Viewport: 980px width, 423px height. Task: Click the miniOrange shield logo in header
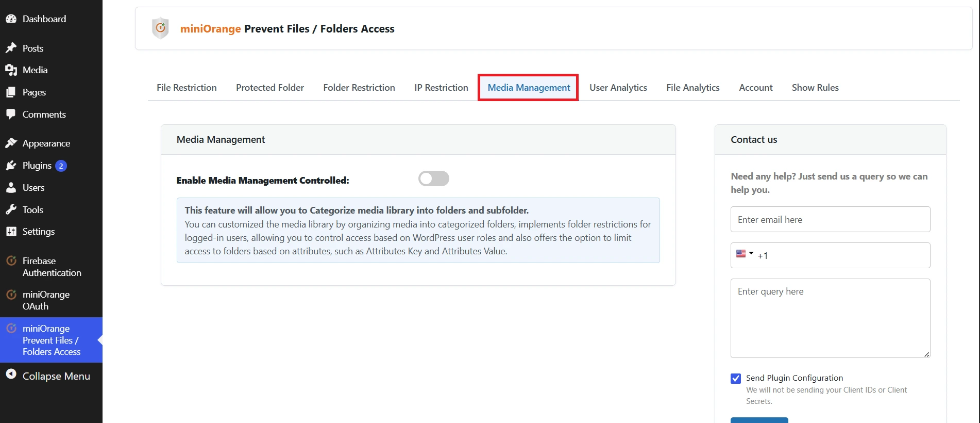pos(160,28)
